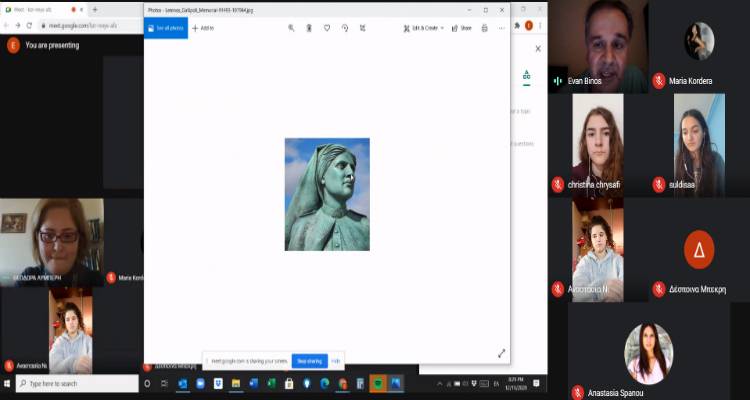This screenshot has width=750, height=400.
Task: Click the zoom magnifier icon in Photos
Action: click(291, 28)
